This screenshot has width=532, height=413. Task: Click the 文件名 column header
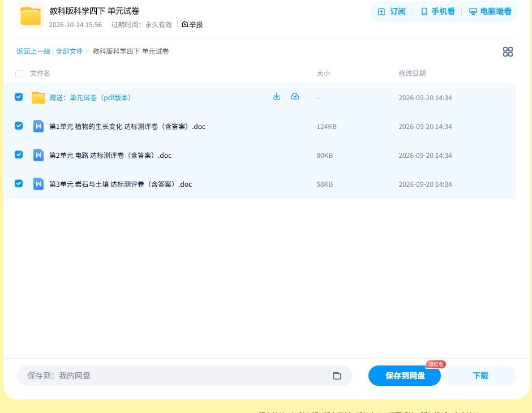coord(40,73)
